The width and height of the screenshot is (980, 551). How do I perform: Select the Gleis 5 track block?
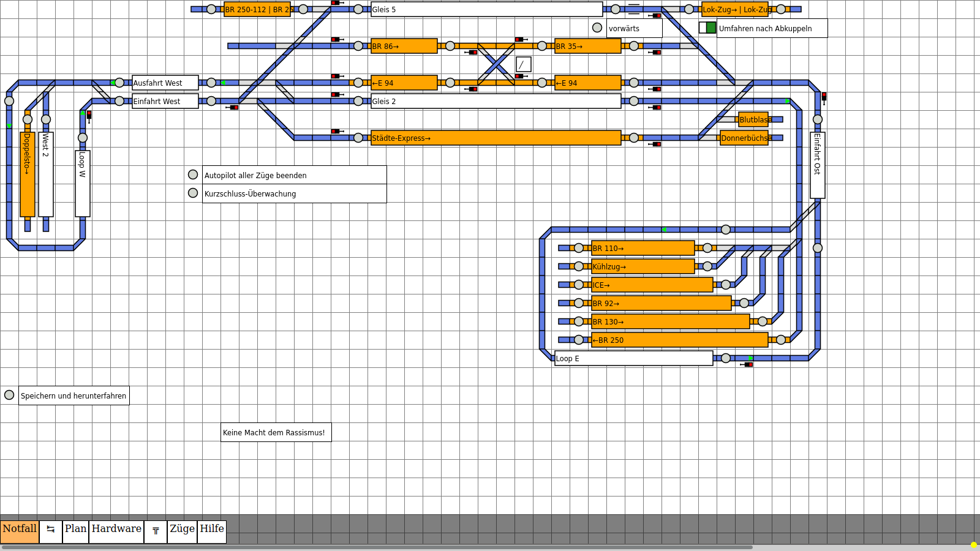486,9
